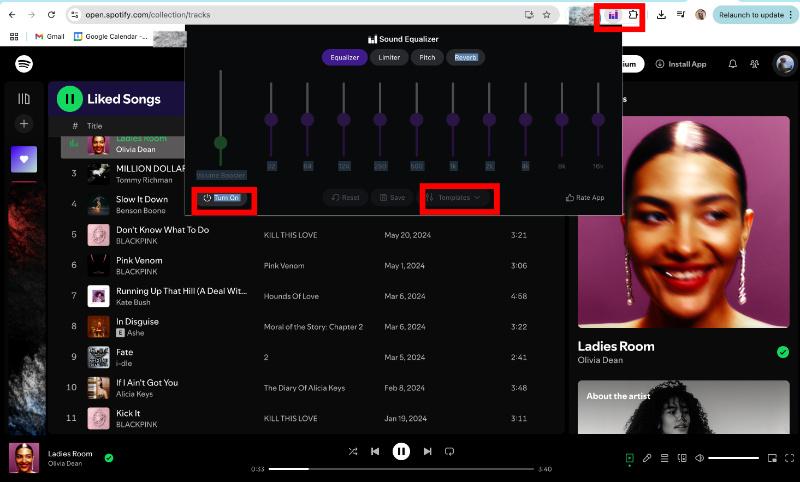This screenshot has height=482, width=800.
Task: Click the Spotify logo home icon
Action: tap(24, 64)
